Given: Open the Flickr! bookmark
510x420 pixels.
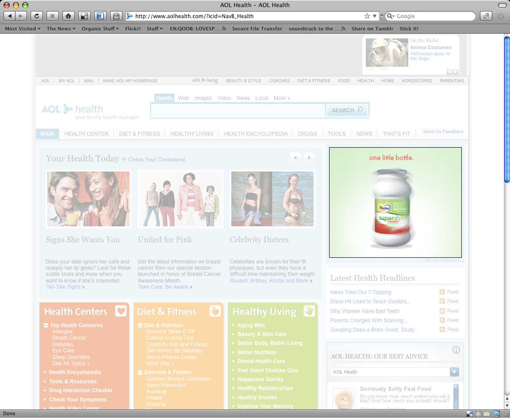Looking at the screenshot, I should (x=133, y=29).
